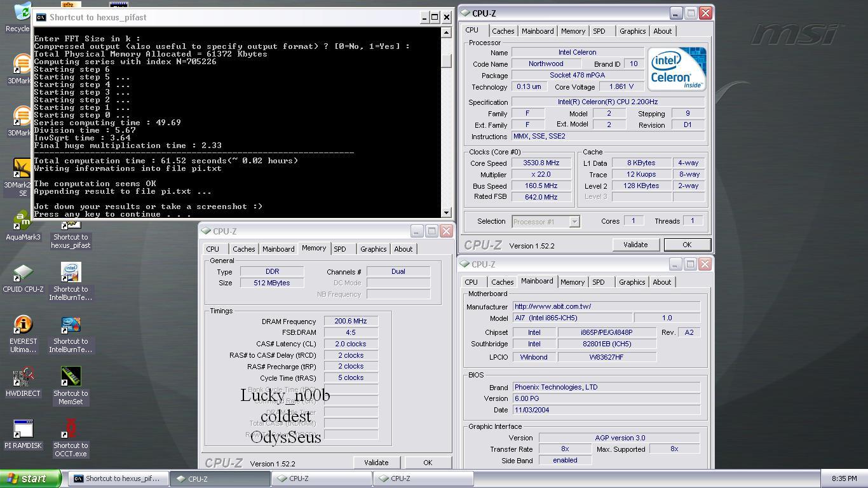Activate the third CPU-Z taskbar button

(423, 478)
